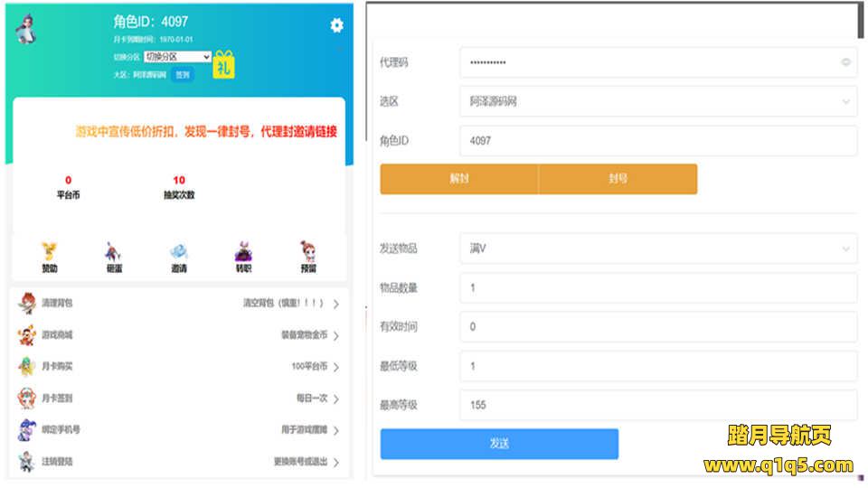Image resolution: width=868 pixels, height=488 pixels.
Task: Open the 邀请 invite icon
Action: [179, 257]
